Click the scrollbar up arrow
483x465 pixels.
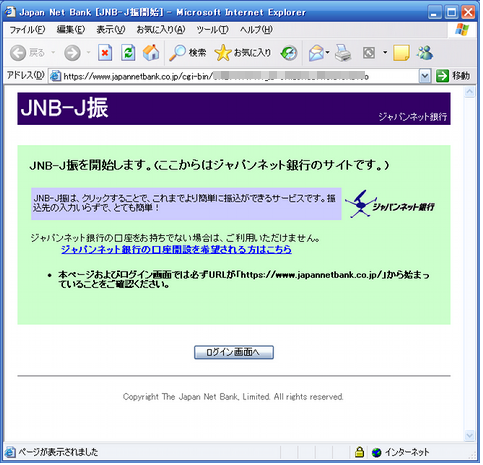pyautogui.click(x=469, y=92)
